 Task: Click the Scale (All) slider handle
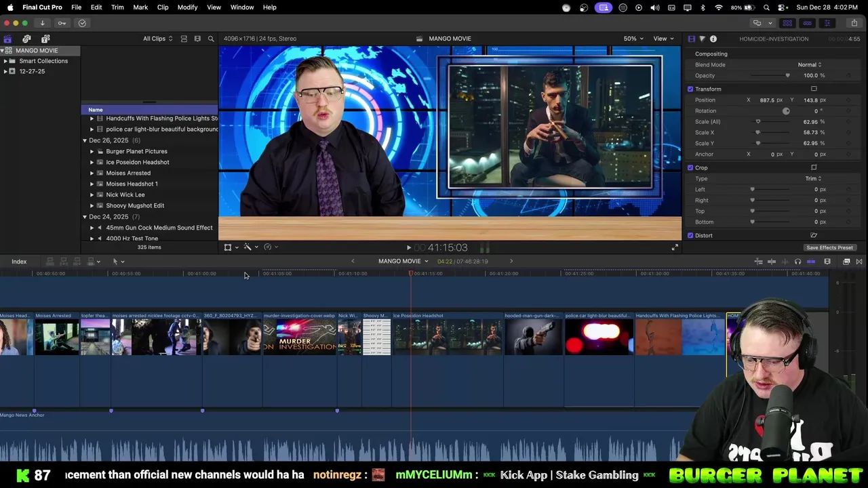(758, 121)
